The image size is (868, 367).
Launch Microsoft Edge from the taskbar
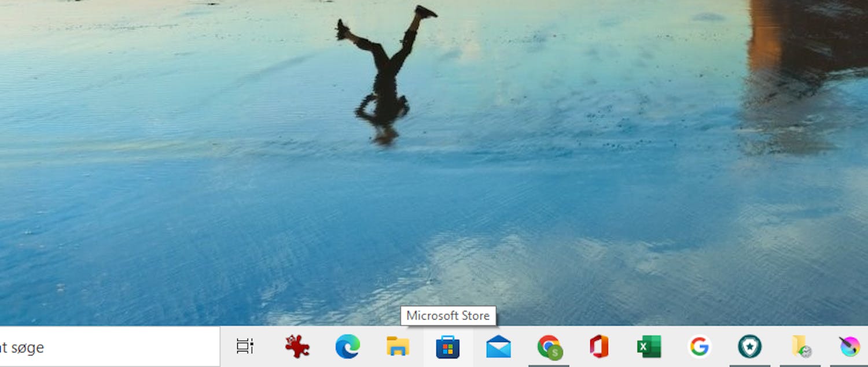coord(347,347)
